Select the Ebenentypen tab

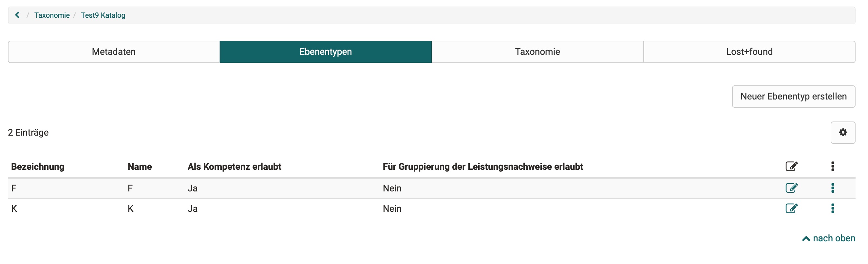pyautogui.click(x=325, y=52)
